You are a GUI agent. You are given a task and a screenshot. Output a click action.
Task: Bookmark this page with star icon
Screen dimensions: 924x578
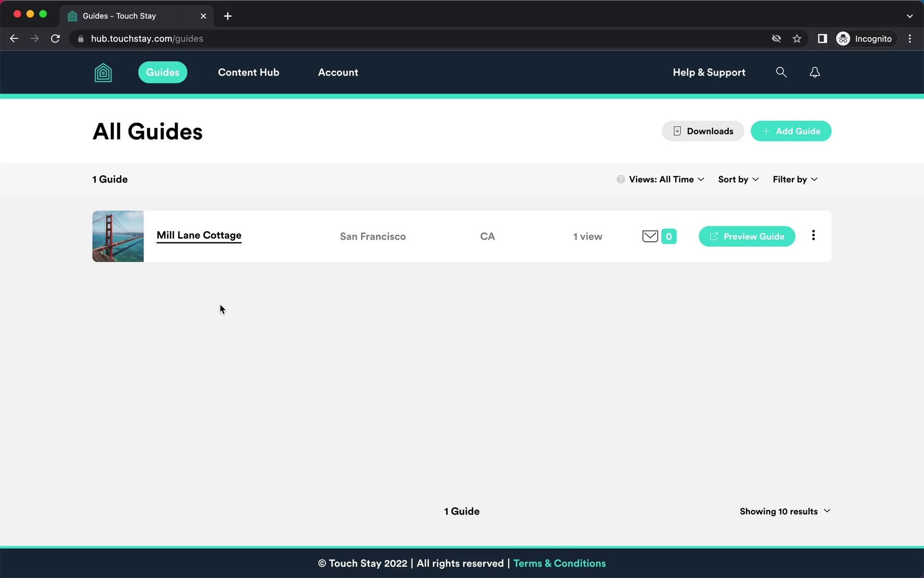tap(796, 39)
